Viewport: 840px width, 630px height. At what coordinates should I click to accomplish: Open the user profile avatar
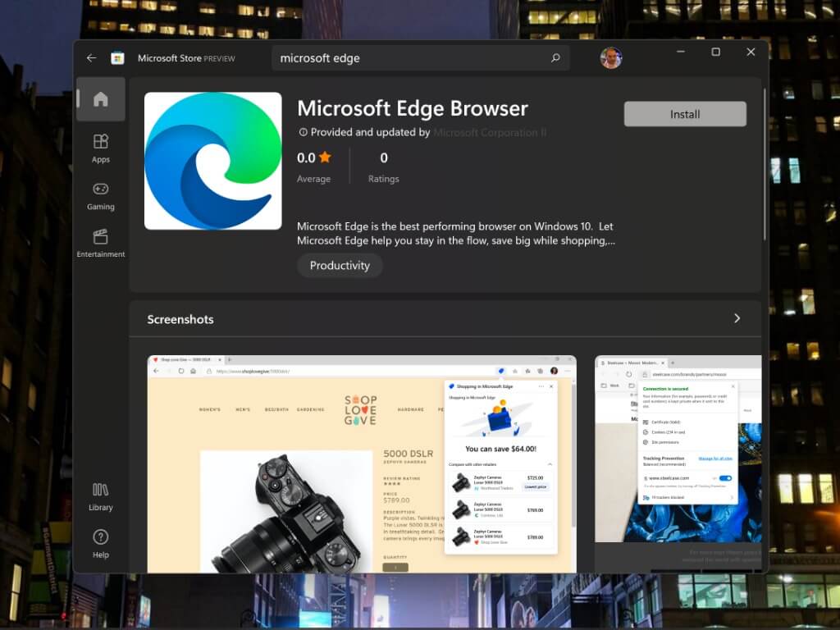click(610, 58)
